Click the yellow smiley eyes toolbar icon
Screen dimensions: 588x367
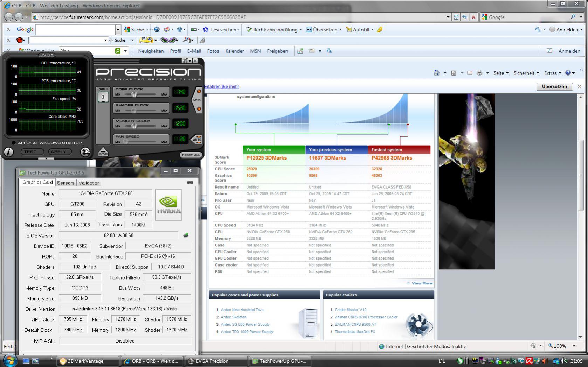[146, 40]
